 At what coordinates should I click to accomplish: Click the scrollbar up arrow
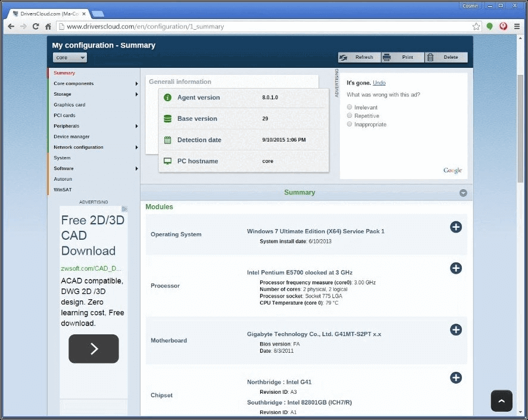click(x=520, y=37)
